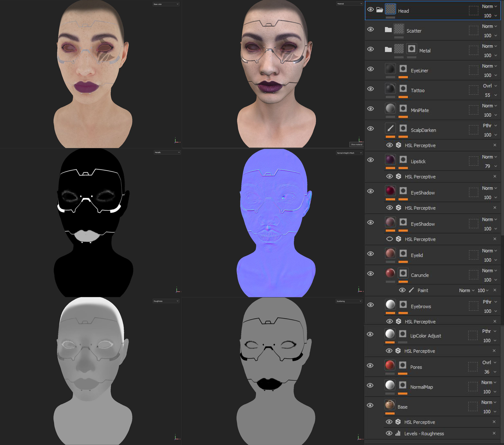Click the Show material button

point(356,144)
